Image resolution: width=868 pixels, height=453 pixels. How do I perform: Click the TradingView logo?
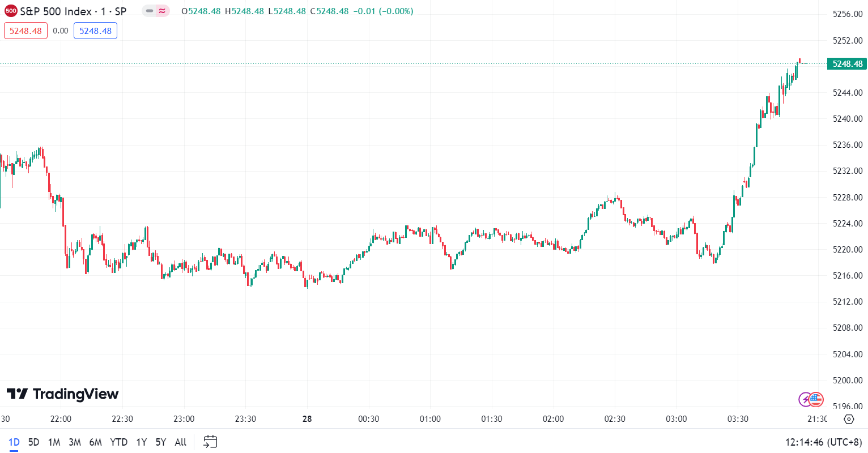pyautogui.click(x=62, y=394)
